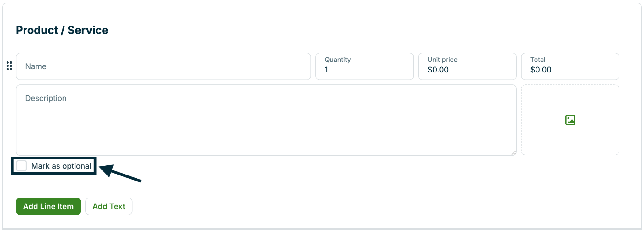Open the image attachment zone beside Description
644x230 pixels.
click(x=570, y=120)
